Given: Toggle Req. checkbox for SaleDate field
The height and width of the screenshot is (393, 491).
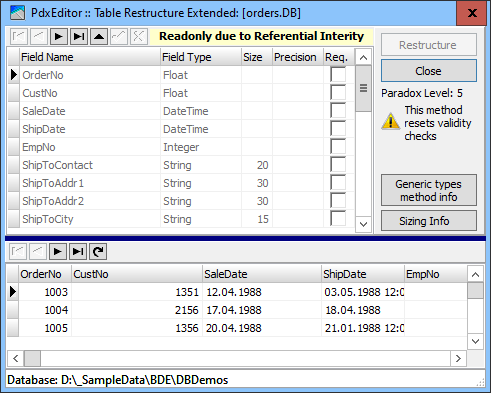Looking at the screenshot, I should 338,110.
